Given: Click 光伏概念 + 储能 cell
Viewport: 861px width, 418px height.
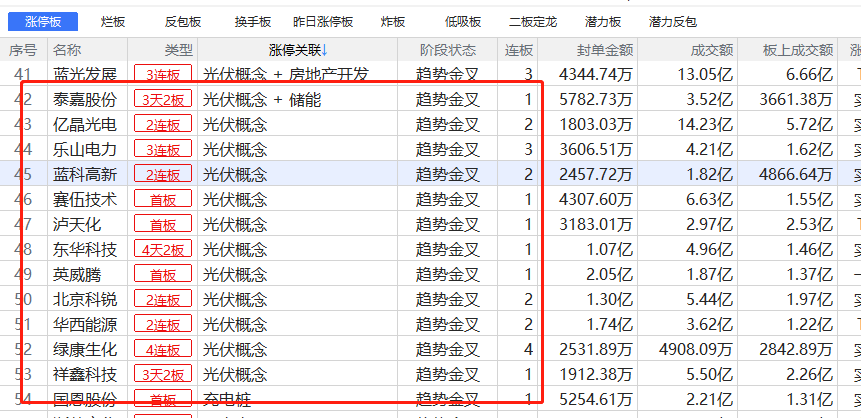Looking at the screenshot, I should [262, 99].
